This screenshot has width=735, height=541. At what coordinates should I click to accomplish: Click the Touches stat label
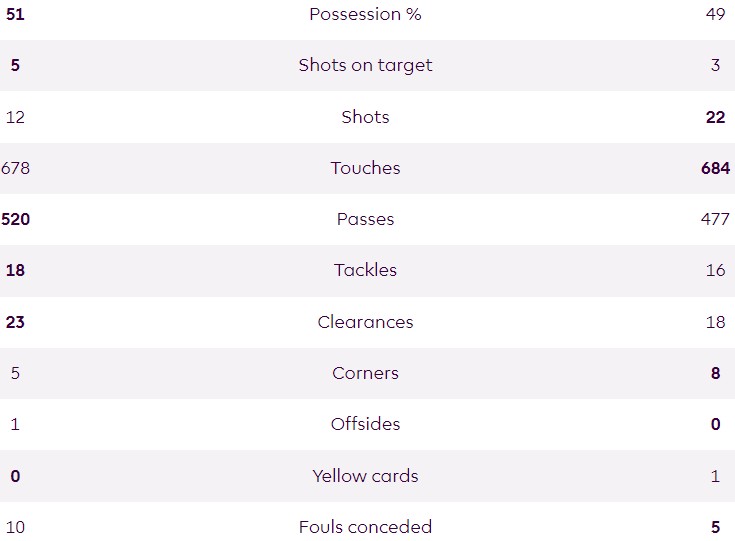[x=365, y=168]
